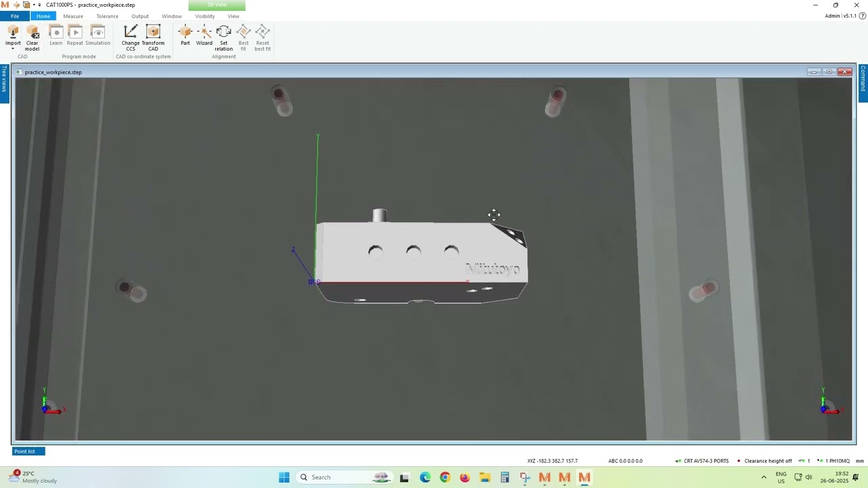Click the Set relation icon
This screenshot has height=488, width=868.
pos(224,32)
